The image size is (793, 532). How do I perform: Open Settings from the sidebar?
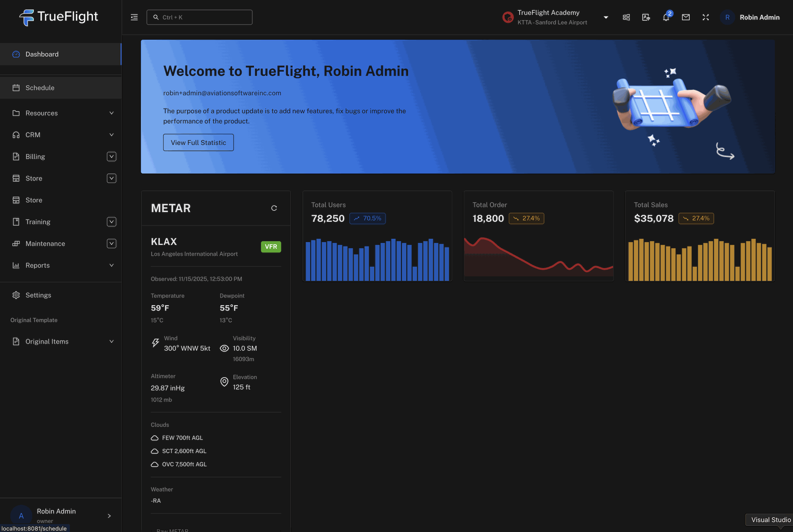[x=38, y=295]
